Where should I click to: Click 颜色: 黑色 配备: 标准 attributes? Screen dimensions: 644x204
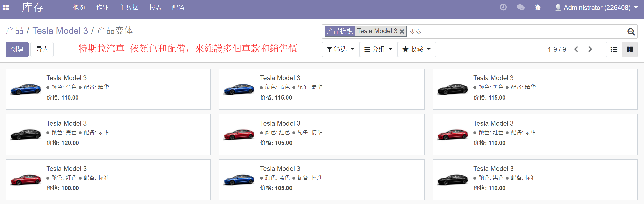505,178
